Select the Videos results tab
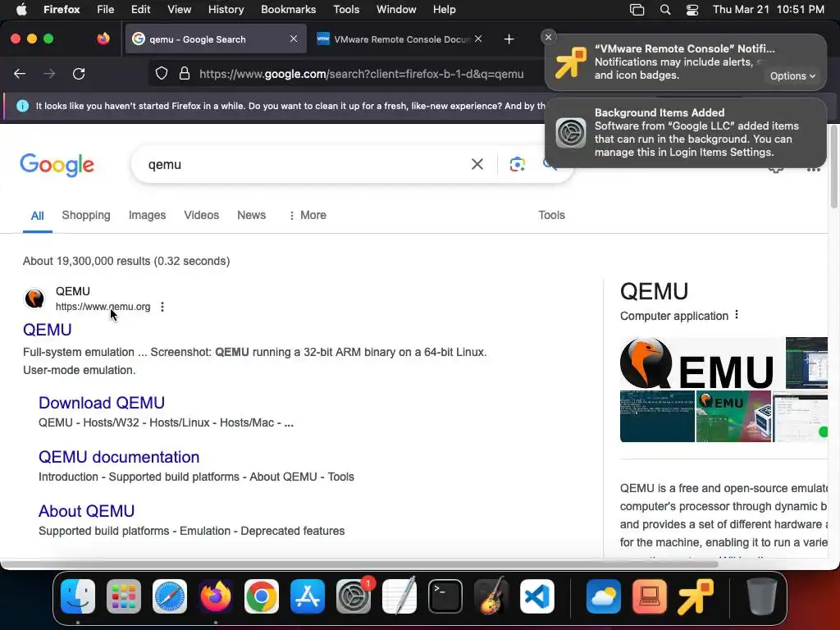 pyautogui.click(x=202, y=216)
